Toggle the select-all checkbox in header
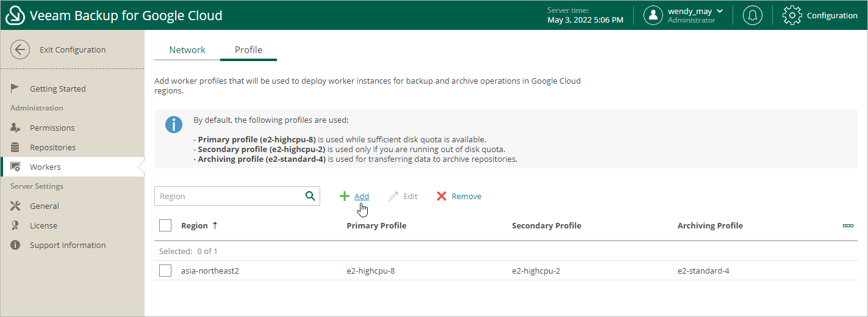 (x=165, y=225)
